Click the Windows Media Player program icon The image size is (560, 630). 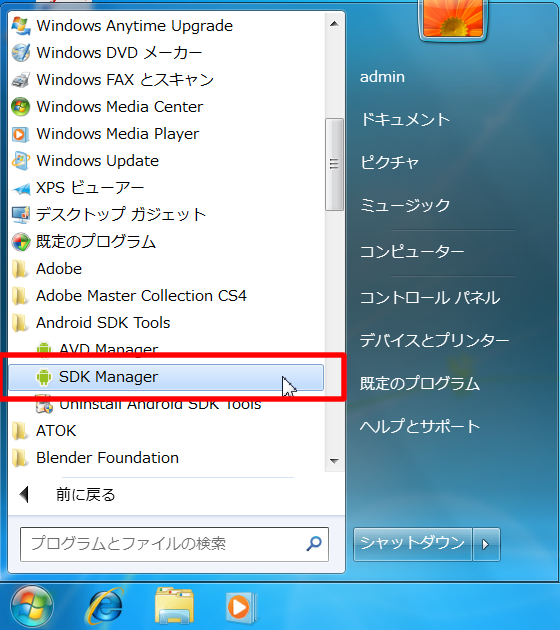pyautogui.click(x=20, y=134)
